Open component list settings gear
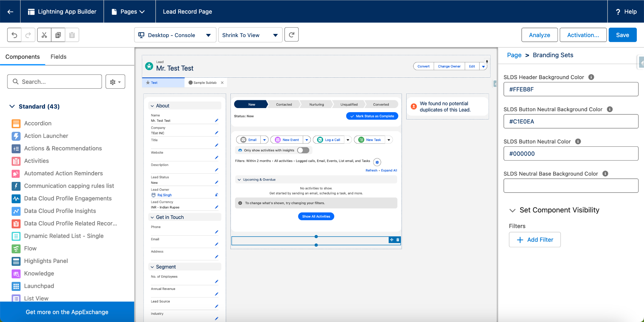 coord(115,82)
